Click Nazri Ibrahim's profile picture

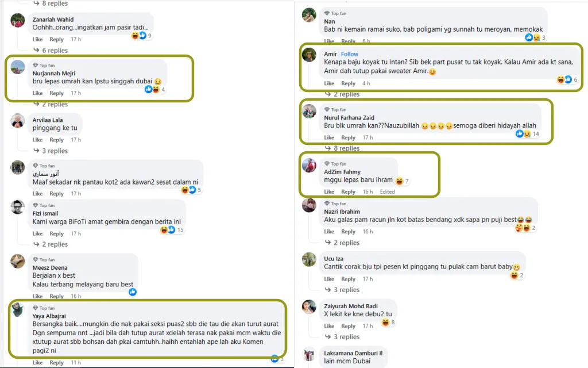pyautogui.click(x=309, y=205)
